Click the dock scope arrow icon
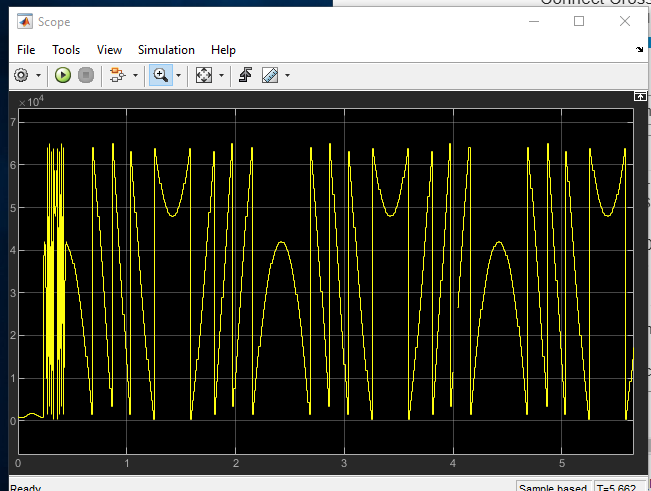651x491 pixels. point(639,49)
